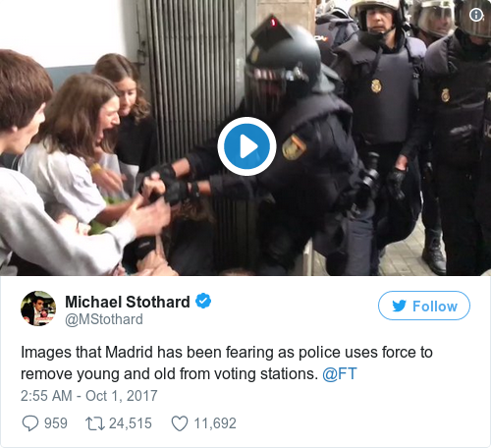Click the Twitter bird icon in Follow
The width and height of the screenshot is (491, 448).
[x=400, y=306]
